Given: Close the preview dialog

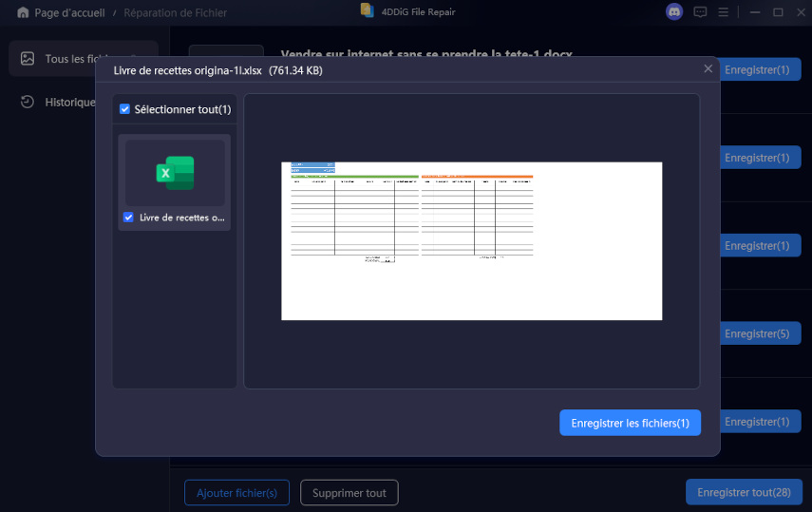Looking at the screenshot, I should pyautogui.click(x=708, y=68).
